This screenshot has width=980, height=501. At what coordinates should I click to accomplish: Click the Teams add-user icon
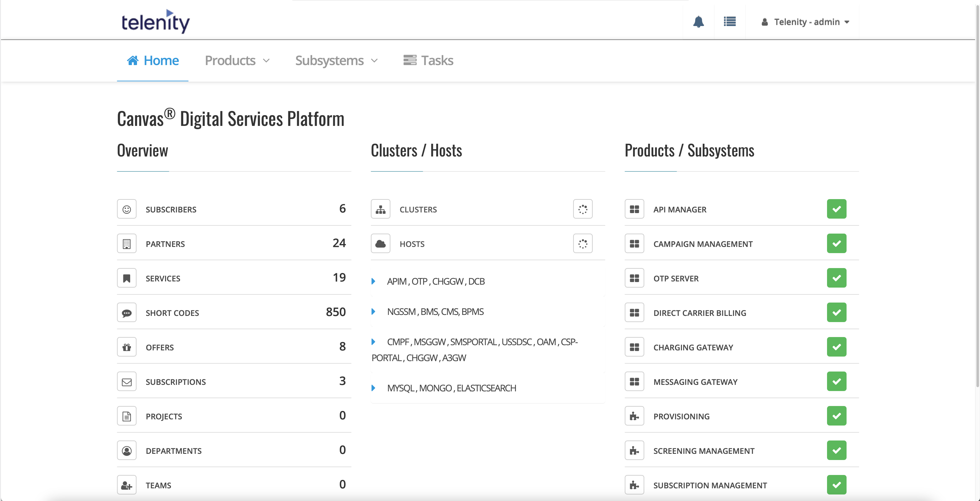tap(127, 485)
